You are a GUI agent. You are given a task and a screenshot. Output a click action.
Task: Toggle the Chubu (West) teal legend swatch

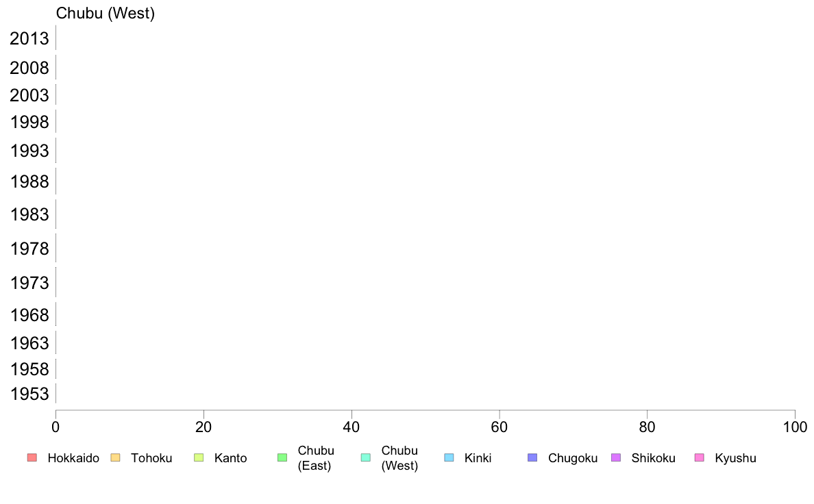365,458
